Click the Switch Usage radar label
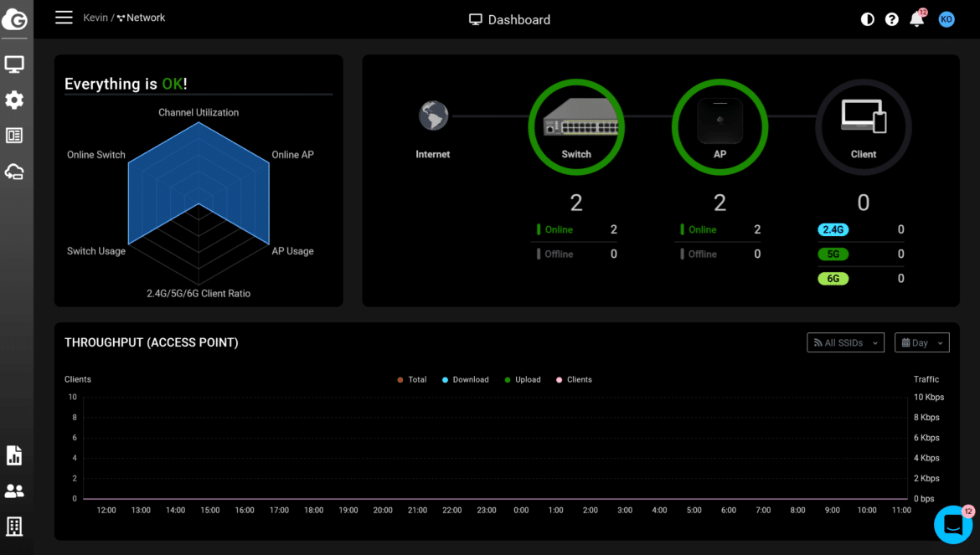Viewport: 980px width, 555px height. 96,251
